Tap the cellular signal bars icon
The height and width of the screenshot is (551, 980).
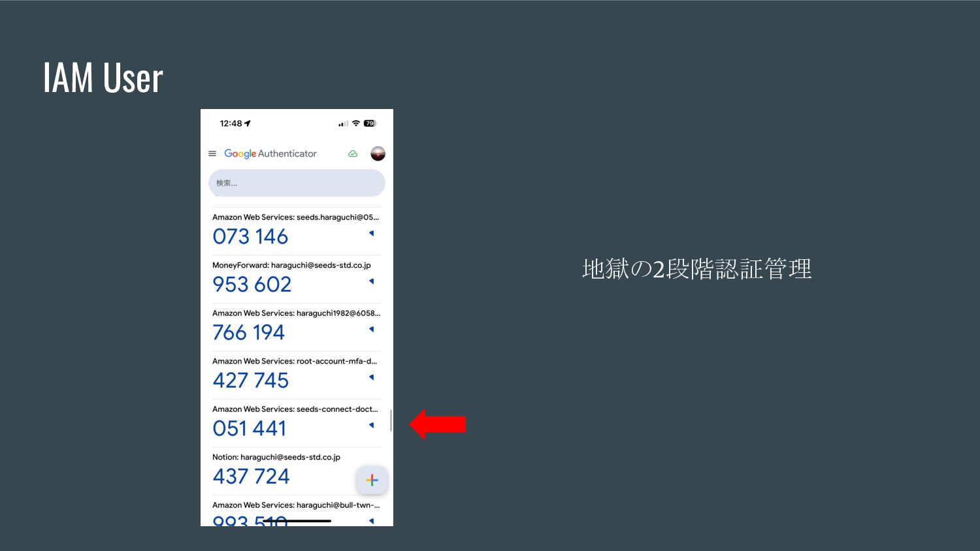click(343, 123)
